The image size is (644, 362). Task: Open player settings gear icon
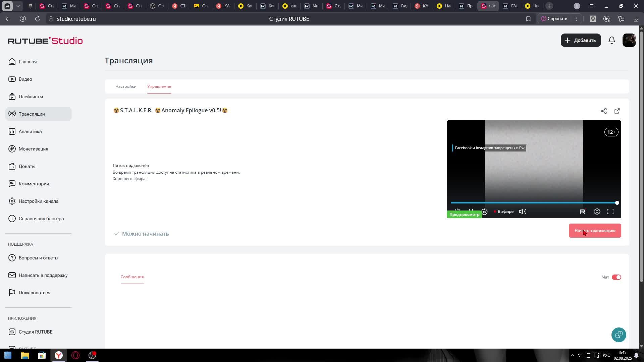(597, 212)
